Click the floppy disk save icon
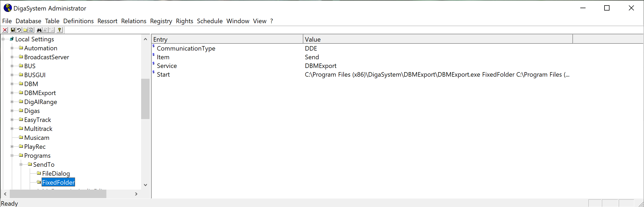 13,30
